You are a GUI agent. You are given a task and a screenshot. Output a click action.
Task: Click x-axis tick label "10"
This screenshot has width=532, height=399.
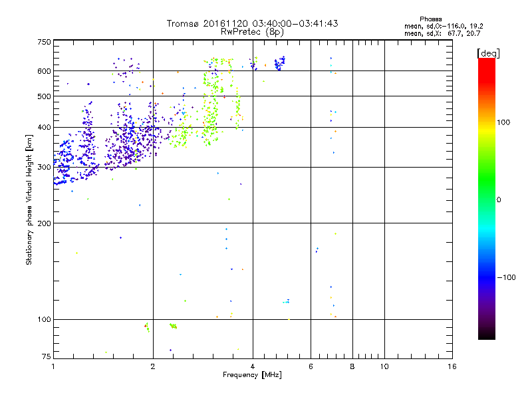[x=384, y=366]
